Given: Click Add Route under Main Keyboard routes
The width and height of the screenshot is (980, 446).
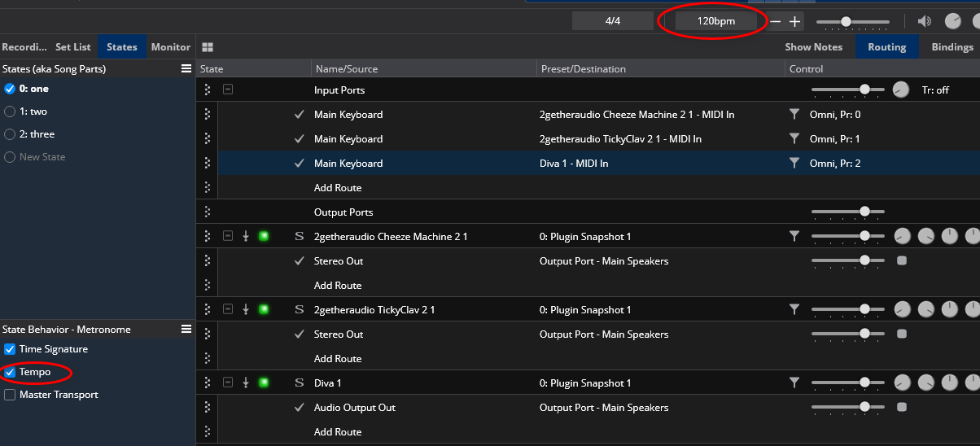Looking at the screenshot, I should tap(338, 188).
